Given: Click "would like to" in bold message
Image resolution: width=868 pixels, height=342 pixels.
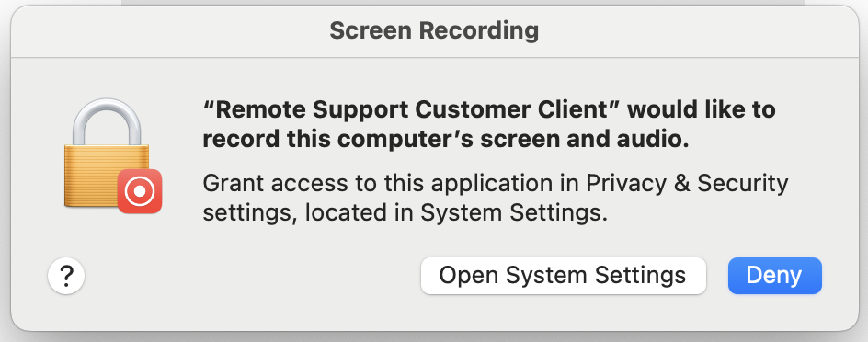Looking at the screenshot, I should click(702, 110).
